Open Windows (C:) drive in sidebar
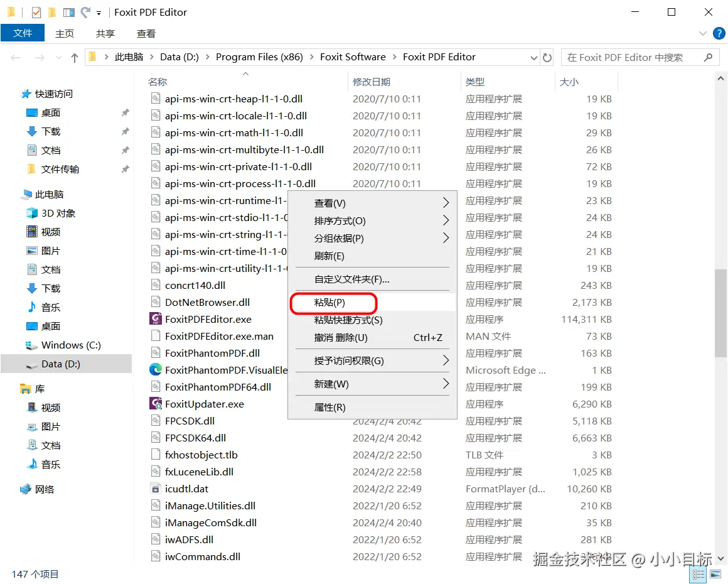728x584 pixels. pyautogui.click(x=71, y=345)
